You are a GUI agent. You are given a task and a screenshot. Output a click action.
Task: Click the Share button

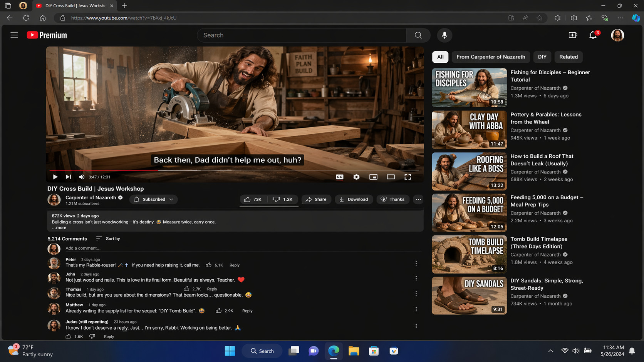coord(316,199)
